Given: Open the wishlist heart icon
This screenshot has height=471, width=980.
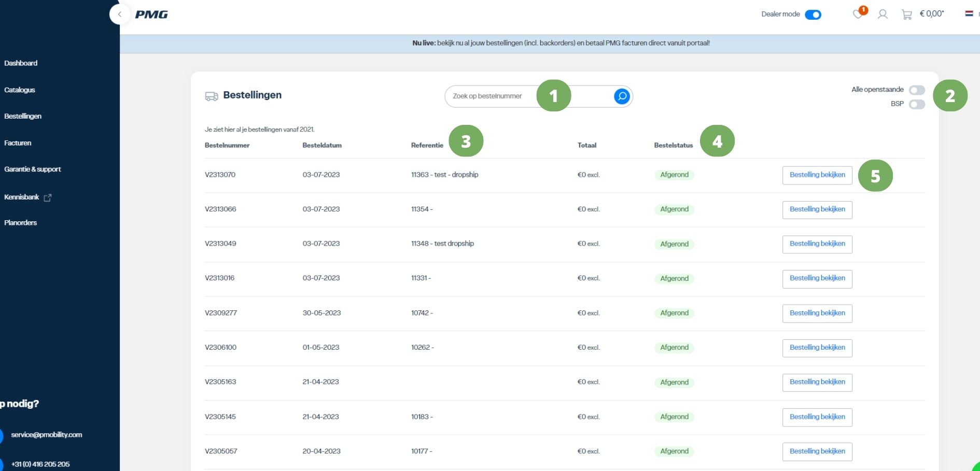Looking at the screenshot, I should click(858, 15).
